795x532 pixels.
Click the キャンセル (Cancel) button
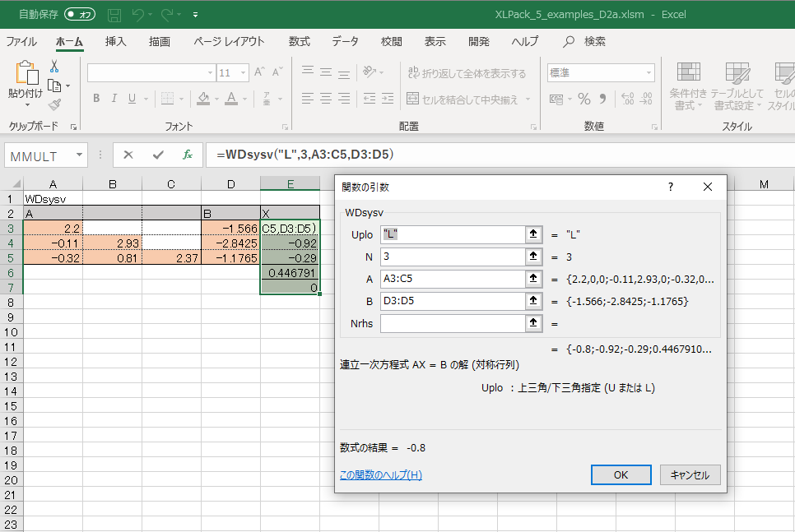690,474
